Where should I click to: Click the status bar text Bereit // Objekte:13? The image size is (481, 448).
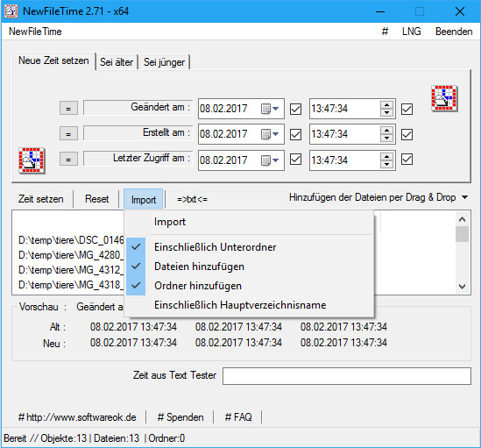coord(45,438)
